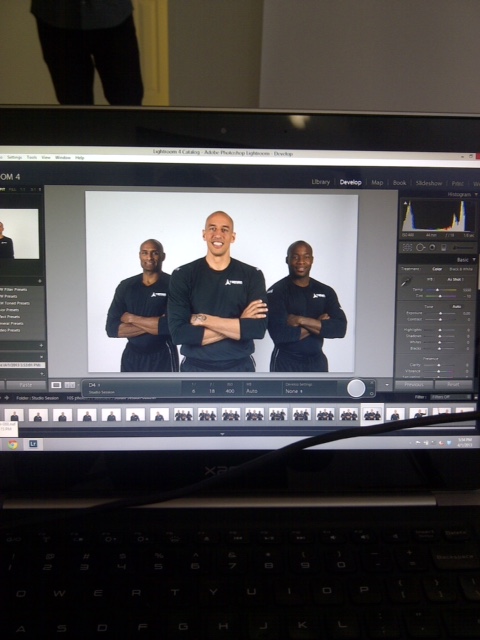Switch to Loupe view icon in toolbar
Screen dimensions: 480x640
click(x=56, y=385)
